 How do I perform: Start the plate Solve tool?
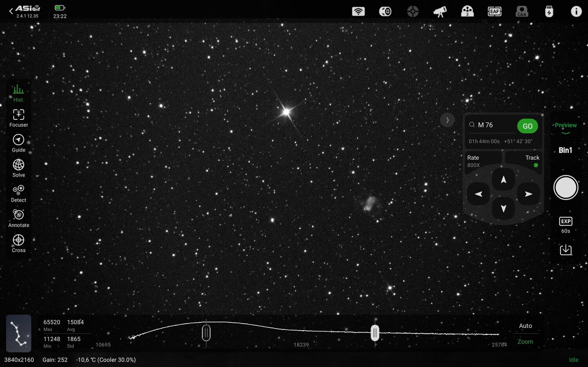[x=18, y=168]
